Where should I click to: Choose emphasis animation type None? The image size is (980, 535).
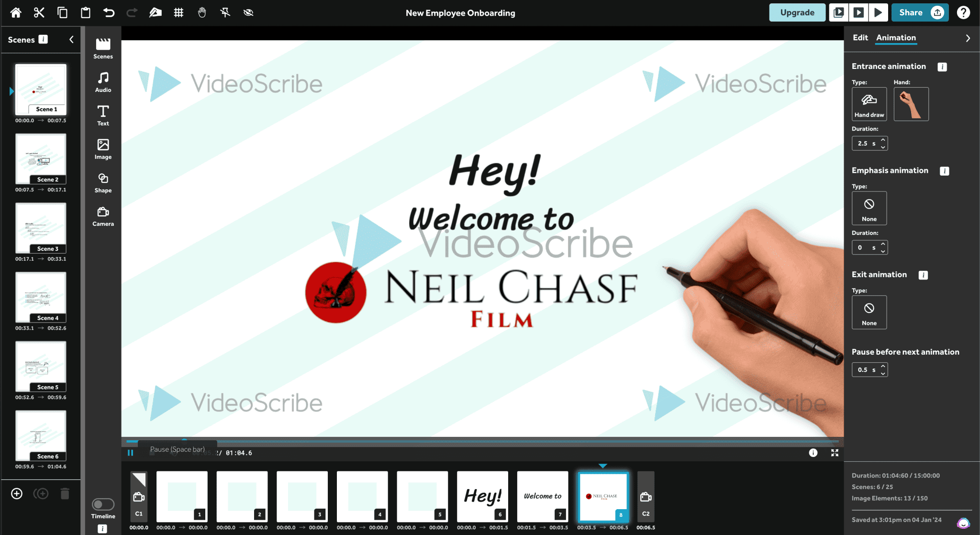tap(869, 208)
